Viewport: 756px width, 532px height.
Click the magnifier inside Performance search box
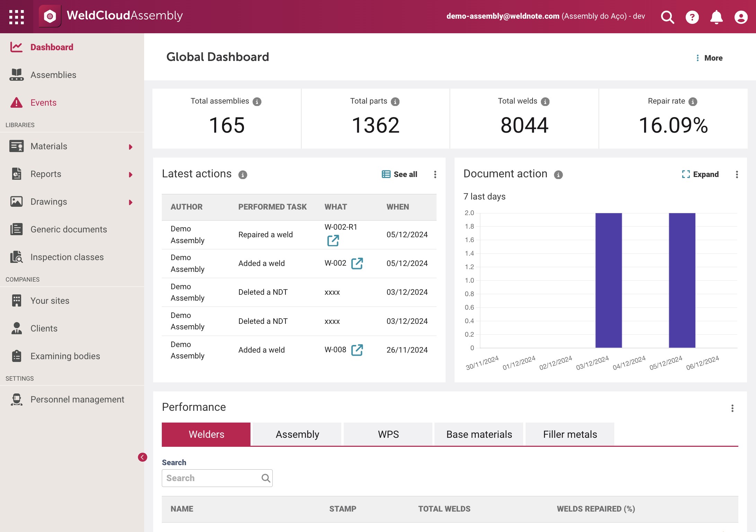(x=266, y=478)
